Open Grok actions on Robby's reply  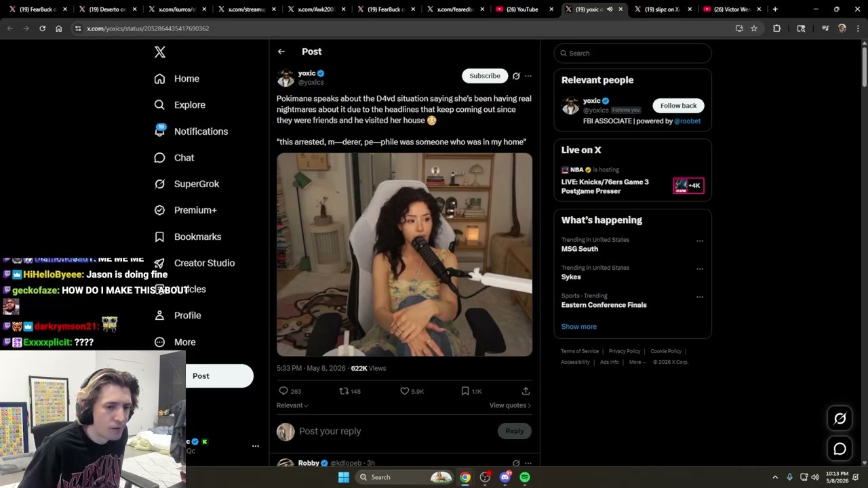(x=516, y=463)
